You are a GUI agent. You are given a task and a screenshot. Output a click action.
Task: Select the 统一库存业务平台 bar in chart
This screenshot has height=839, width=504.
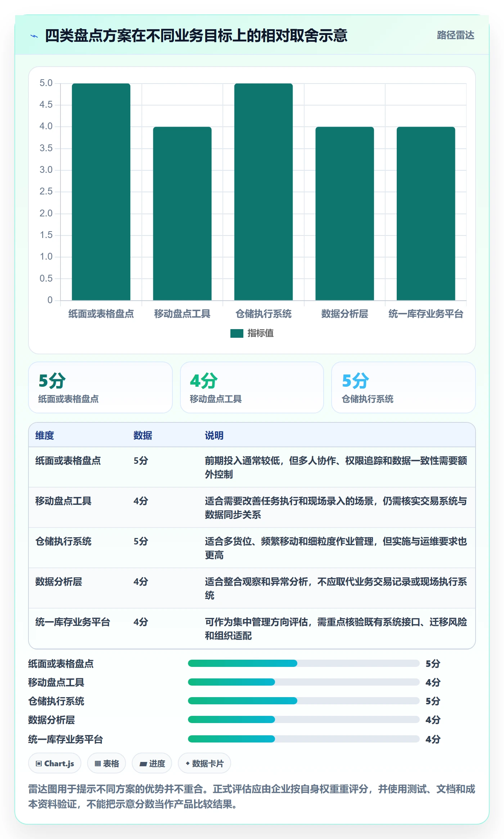[x=426, y=214]
